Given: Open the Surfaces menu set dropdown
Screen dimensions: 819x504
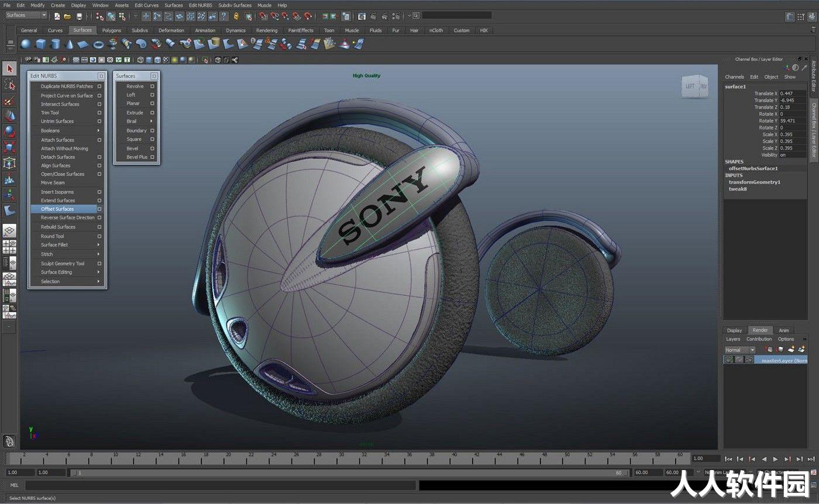Looking at the screenshot, I should pos(26,15).
